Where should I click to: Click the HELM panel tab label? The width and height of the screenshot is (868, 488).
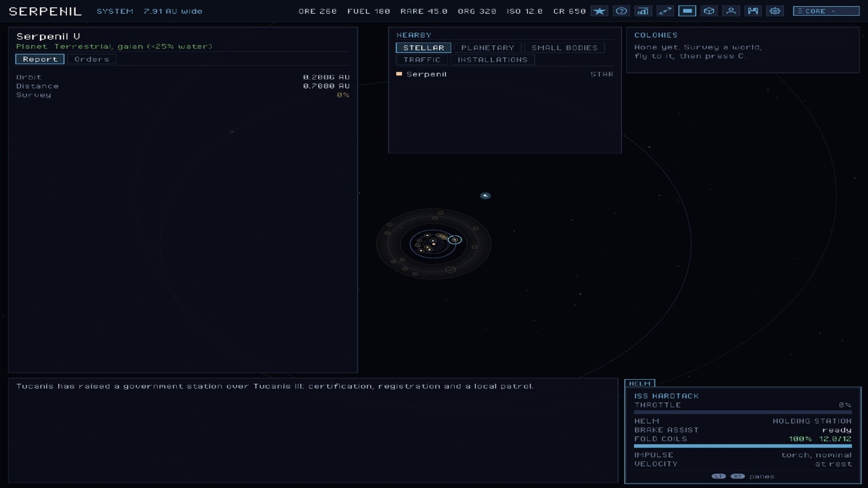640,383
